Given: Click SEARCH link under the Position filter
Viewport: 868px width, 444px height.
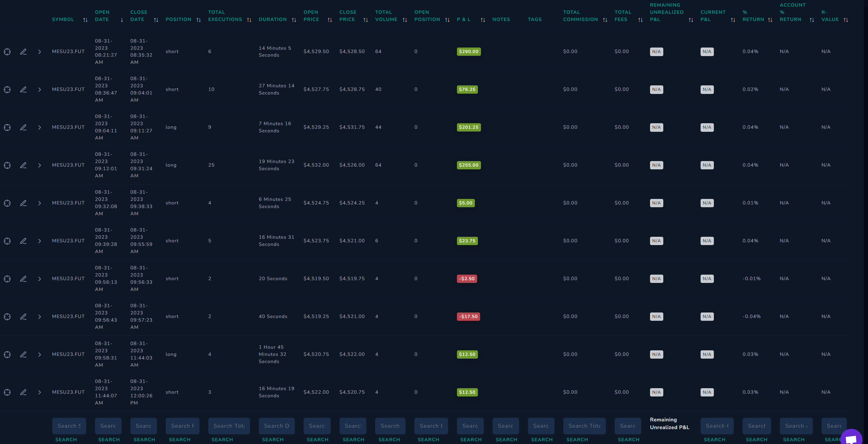Looking at the screenshot, I should 180,440.
